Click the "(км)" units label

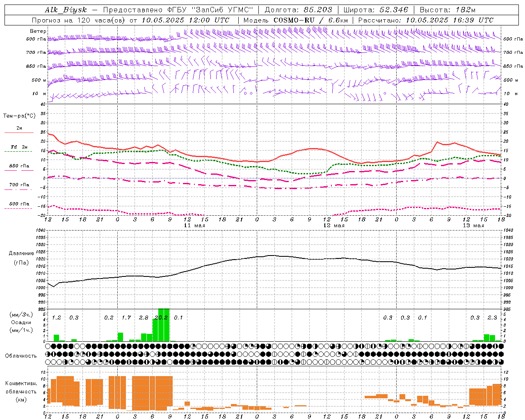[21, 399]
